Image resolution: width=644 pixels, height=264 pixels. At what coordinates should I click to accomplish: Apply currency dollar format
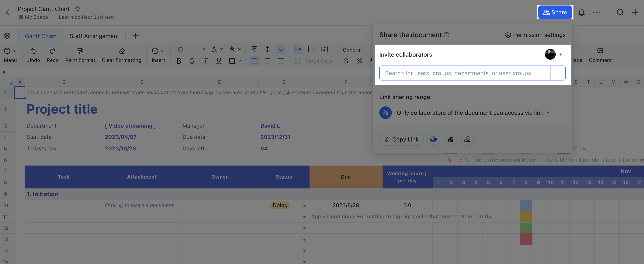pyautogui.click(x=346, y=61)
